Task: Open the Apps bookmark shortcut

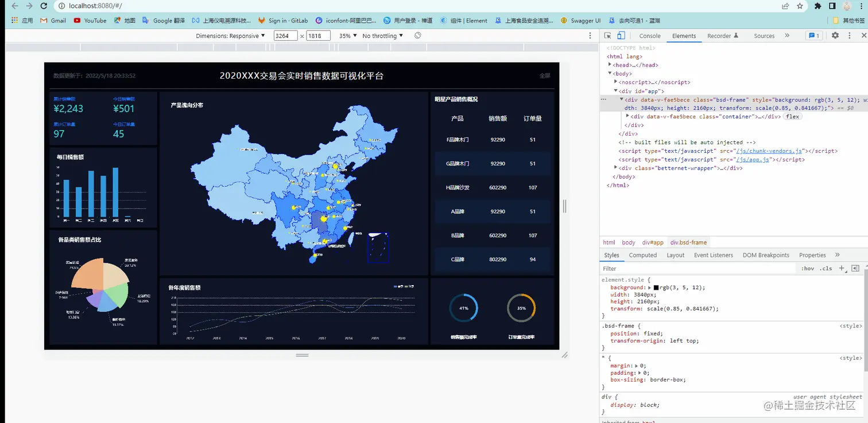Action: [x=22, y=21]
